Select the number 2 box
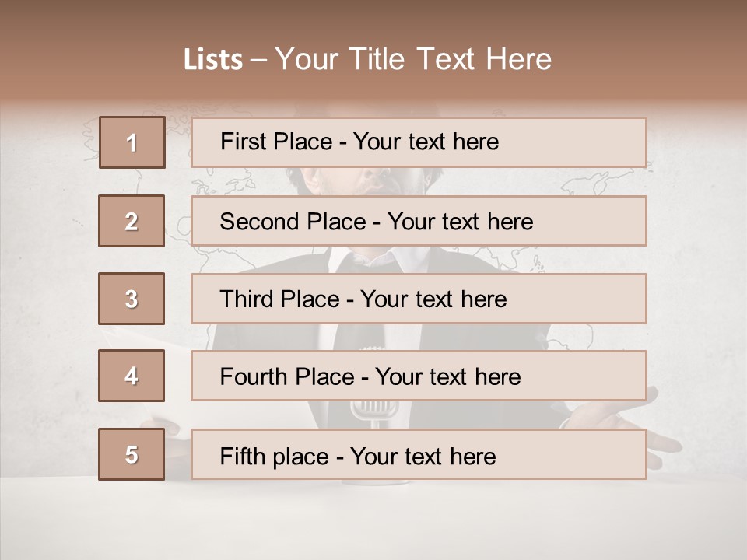This screenshot has width=747, height=560. tap(132, 221)
